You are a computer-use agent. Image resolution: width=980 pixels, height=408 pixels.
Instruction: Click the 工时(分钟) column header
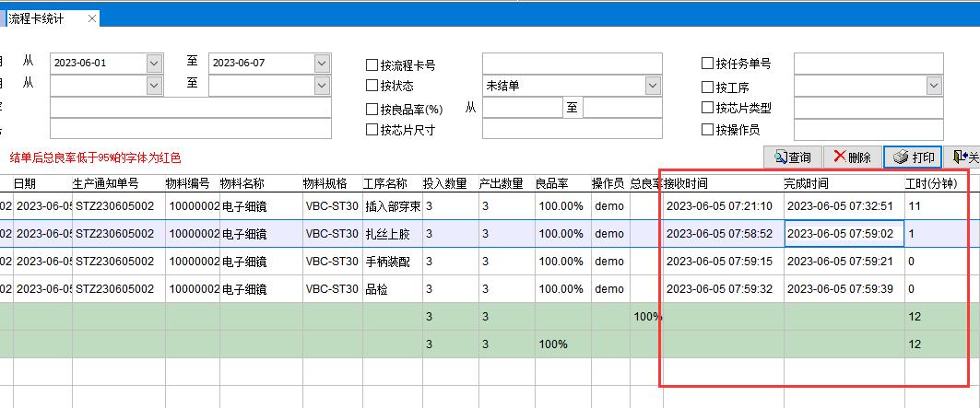[931, 183]
